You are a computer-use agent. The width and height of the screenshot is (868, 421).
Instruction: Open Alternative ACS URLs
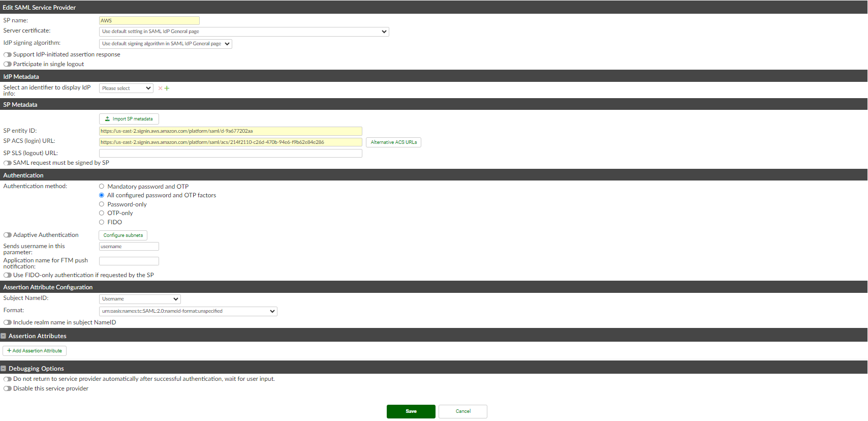coord(394,142)
